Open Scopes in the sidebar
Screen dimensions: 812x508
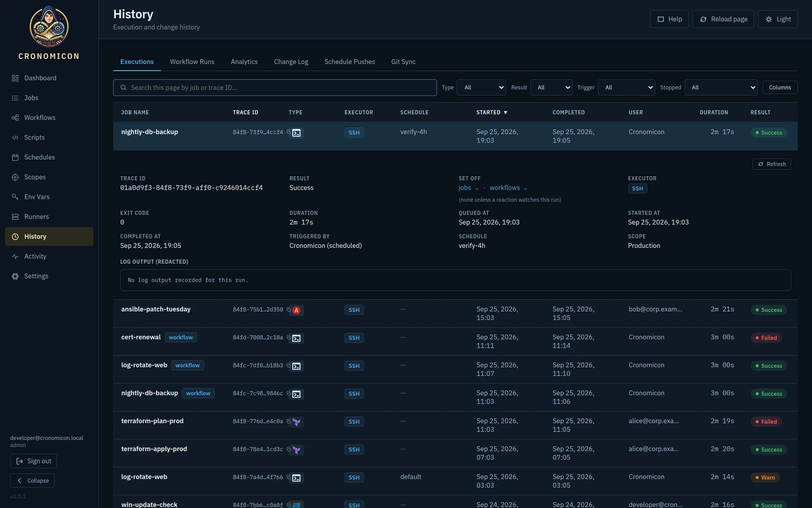49,177
